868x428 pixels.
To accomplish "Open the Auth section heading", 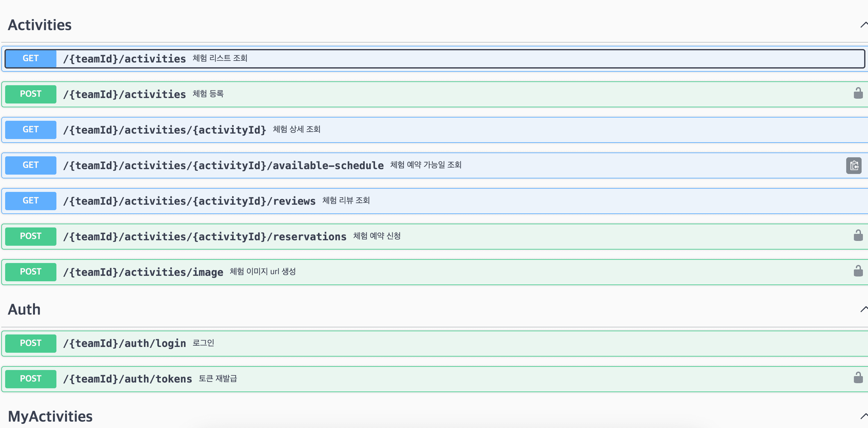I will click(x=24, y=309).
